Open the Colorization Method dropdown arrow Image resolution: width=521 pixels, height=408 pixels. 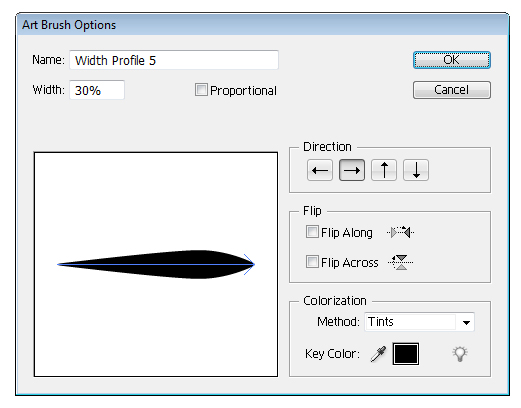coord(466,322)
